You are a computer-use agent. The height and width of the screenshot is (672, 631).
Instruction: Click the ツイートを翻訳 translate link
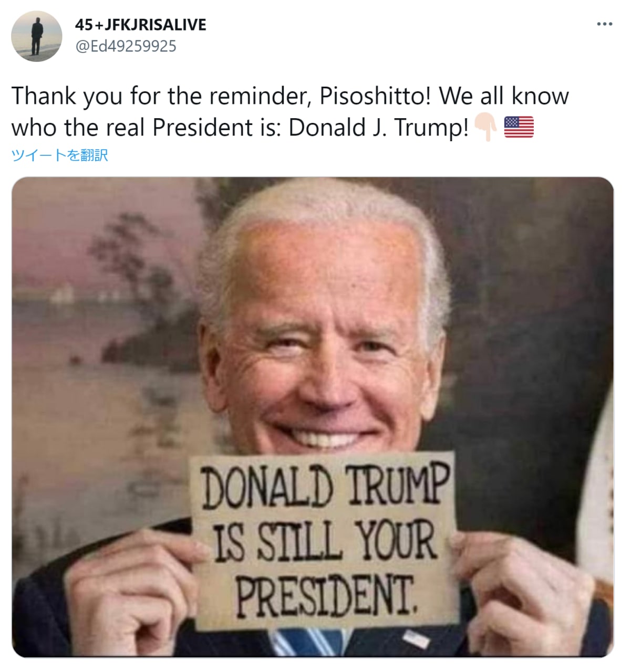click(60, 155)
